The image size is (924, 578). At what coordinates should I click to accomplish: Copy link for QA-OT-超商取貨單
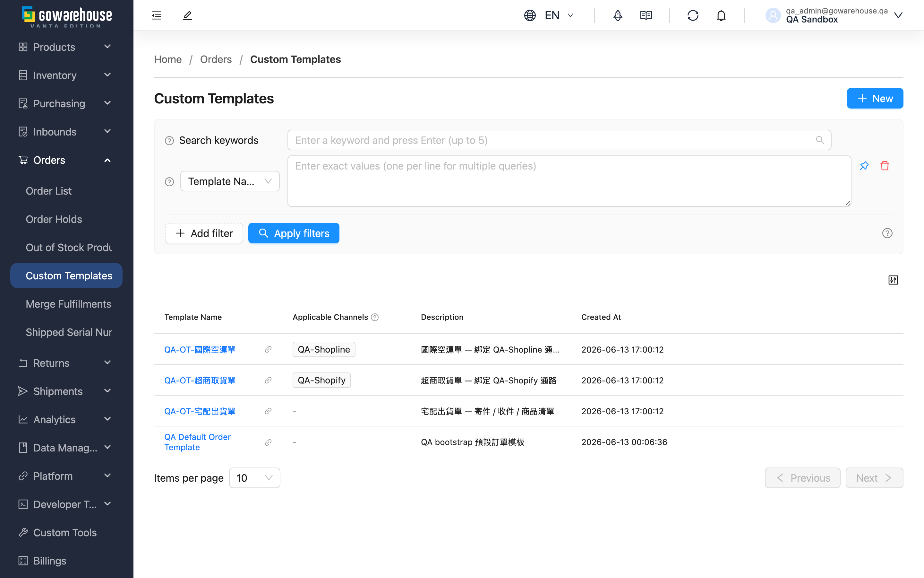pyautogui.click(x=268, y=381)
